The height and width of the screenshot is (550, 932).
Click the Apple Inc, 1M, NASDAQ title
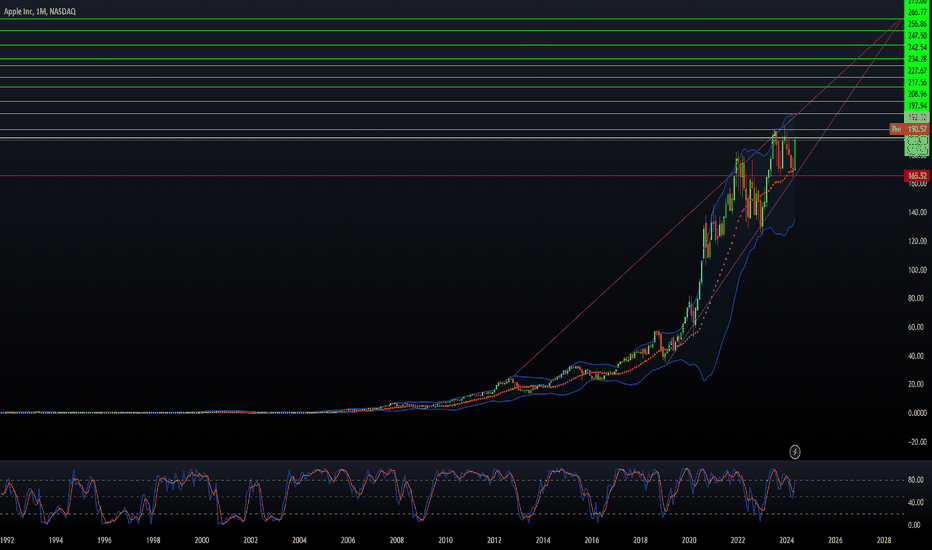point(40,11)
